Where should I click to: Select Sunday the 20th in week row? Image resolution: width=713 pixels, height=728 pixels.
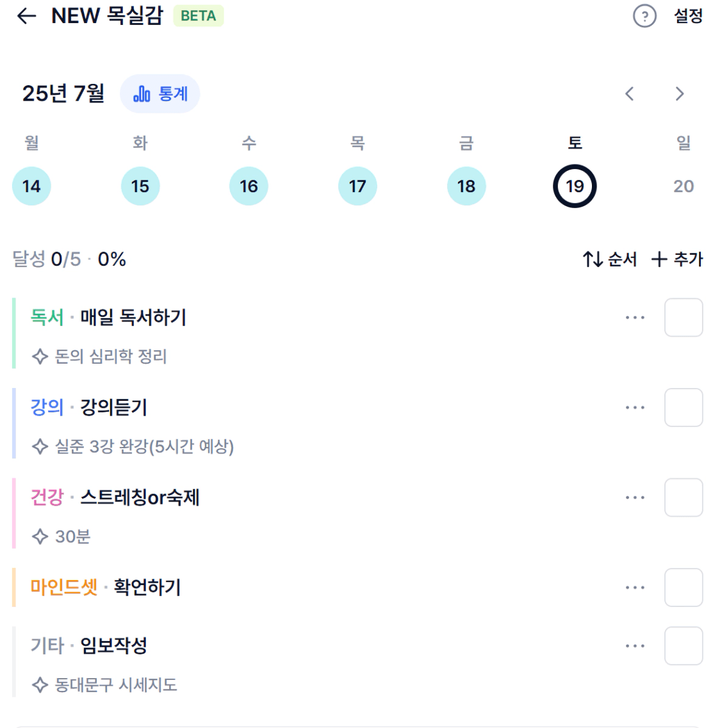[x=684, y=186]
